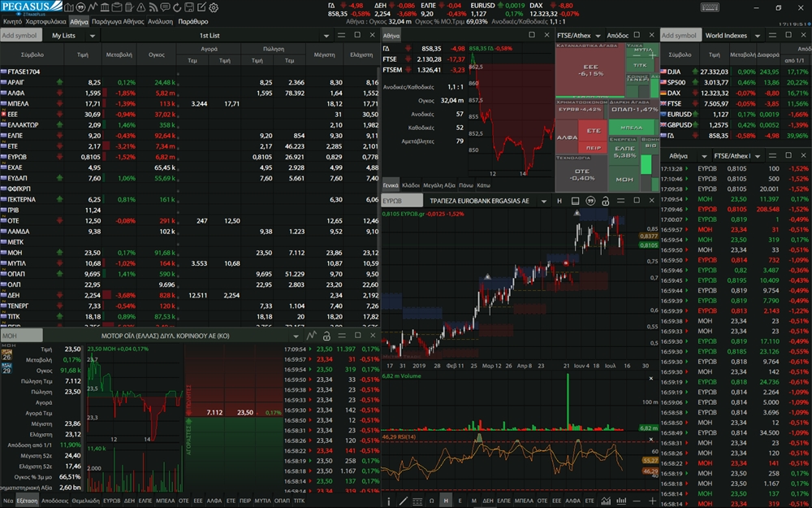The width and height of the screenshot is (812, 508).
Task: Select the Μεγάλη Αξία tab in Athens panel
Action: (439, 185)
